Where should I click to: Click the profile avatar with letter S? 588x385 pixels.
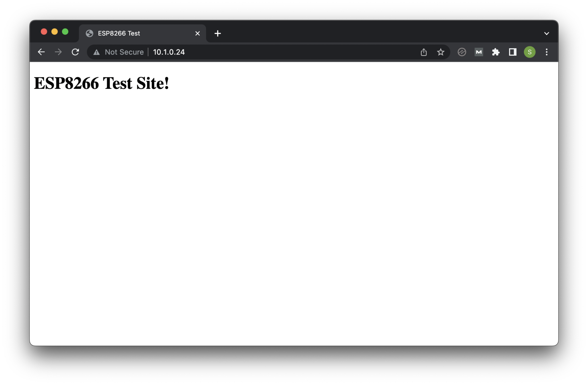(529, 52)
